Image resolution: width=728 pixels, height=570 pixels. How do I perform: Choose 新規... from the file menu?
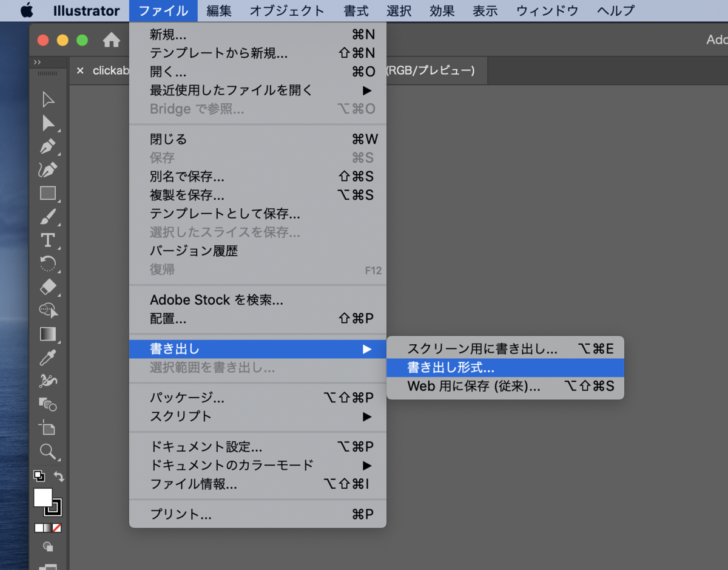pyautogui.click(x=258, y=35)
